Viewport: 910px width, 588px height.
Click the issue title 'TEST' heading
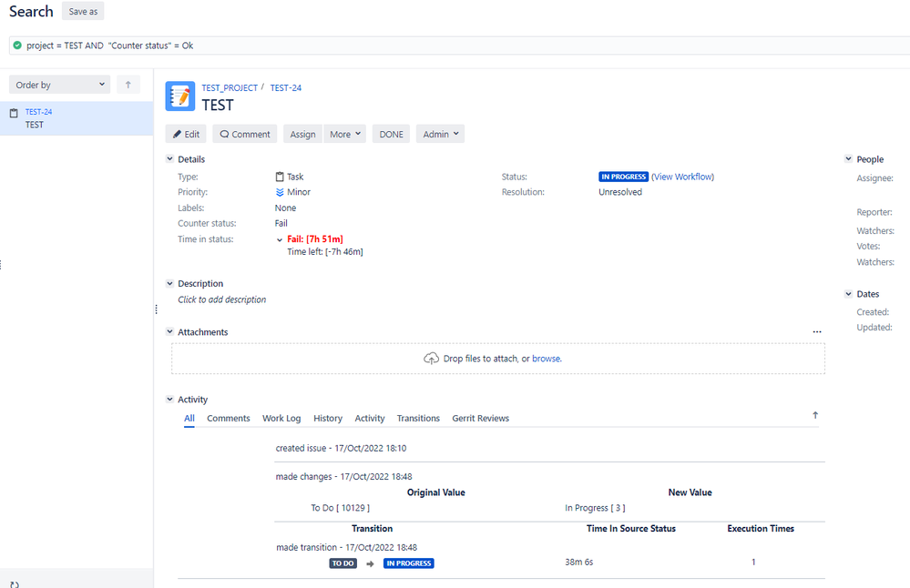pyautogui.click(x=218, y=105)
